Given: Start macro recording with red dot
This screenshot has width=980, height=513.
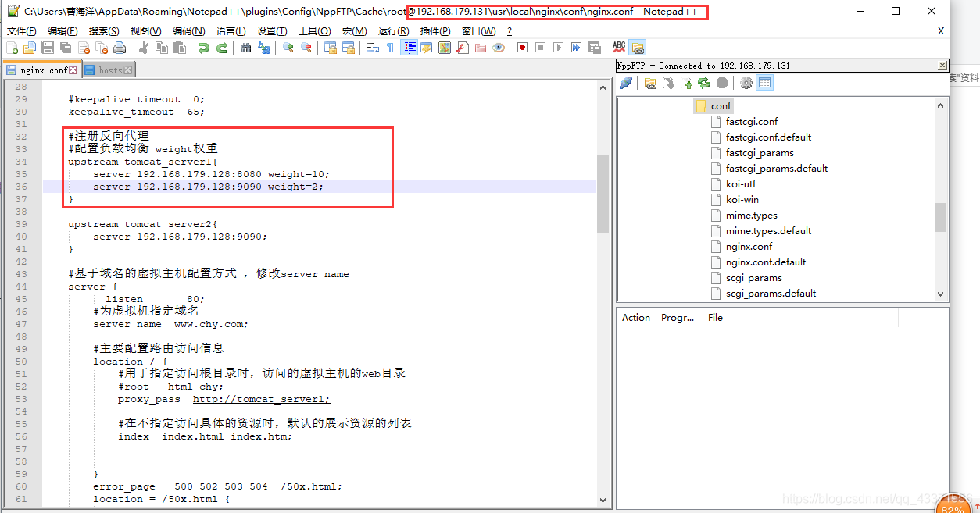Looking at the screenshot, I should click(522, 47).
